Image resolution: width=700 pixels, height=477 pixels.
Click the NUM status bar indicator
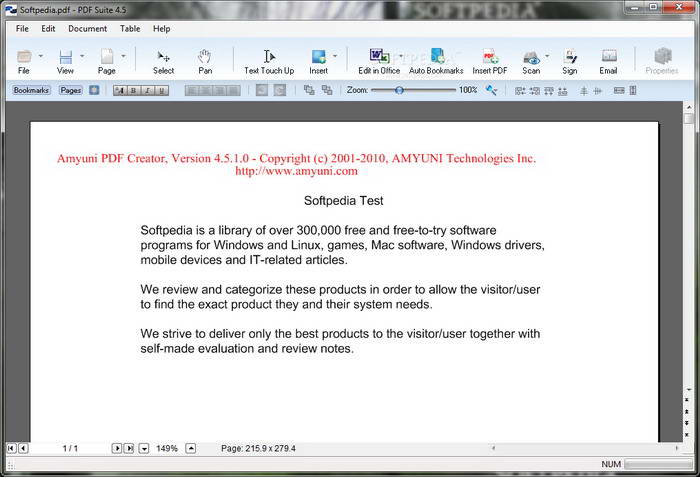tap(611, 464)
